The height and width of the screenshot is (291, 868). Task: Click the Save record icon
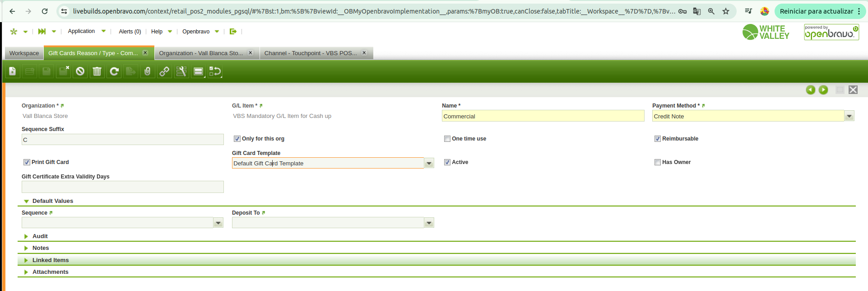(x=46, y=71)
